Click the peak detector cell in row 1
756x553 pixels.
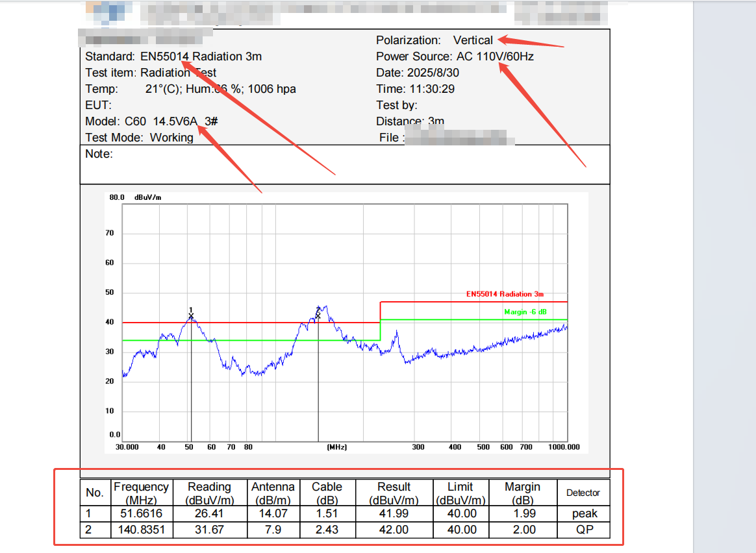coord(584,513)
